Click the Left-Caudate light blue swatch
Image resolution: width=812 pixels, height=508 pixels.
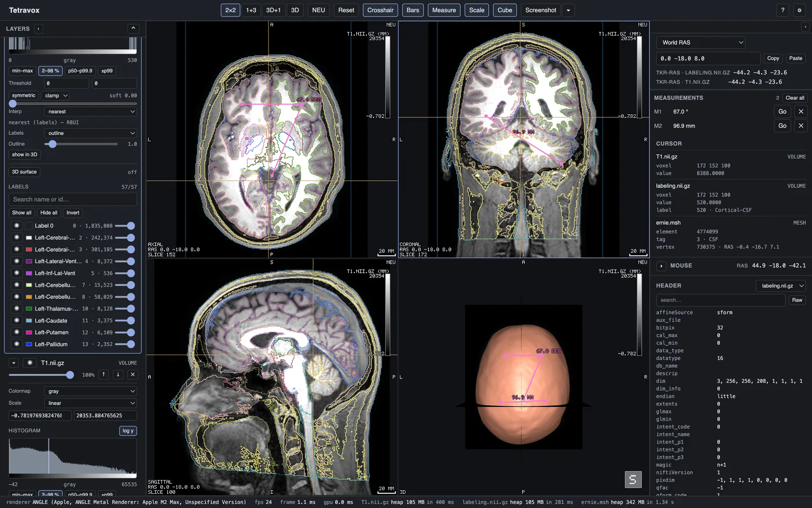pyautogui.click(x=29, y=321)
